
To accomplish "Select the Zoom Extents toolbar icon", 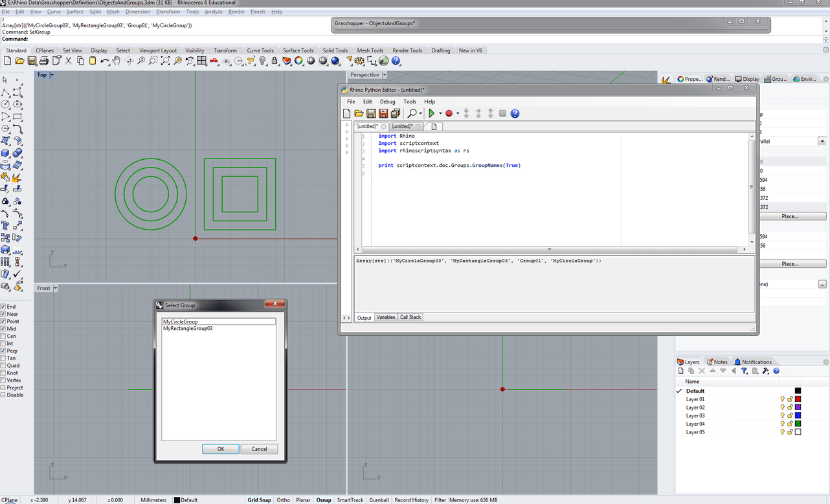I will point(165,61).
